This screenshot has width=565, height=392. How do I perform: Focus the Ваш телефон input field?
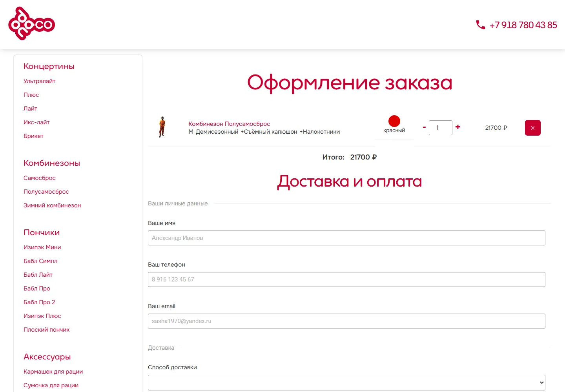(346, 279)
